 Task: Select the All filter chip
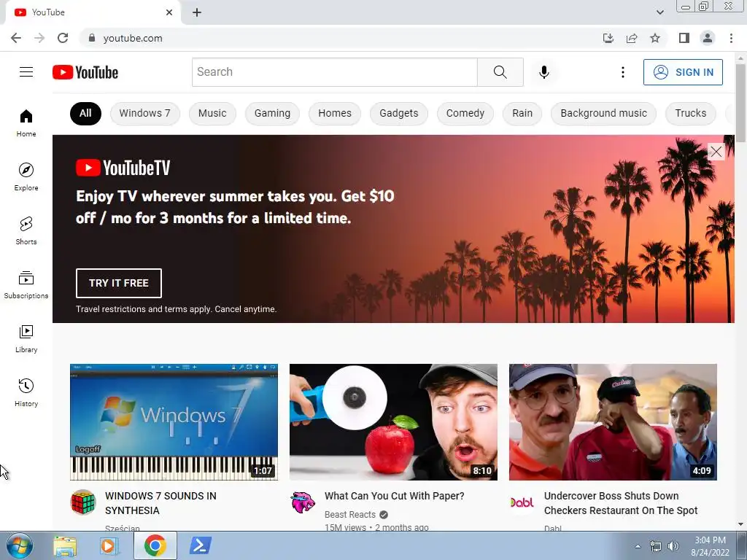point(86,113)
